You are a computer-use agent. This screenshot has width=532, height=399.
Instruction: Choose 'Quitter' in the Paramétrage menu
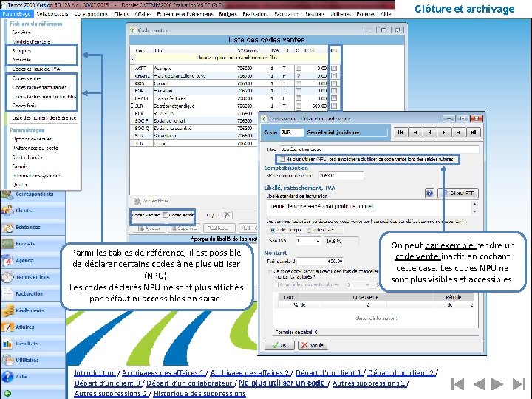coord(20,185)
